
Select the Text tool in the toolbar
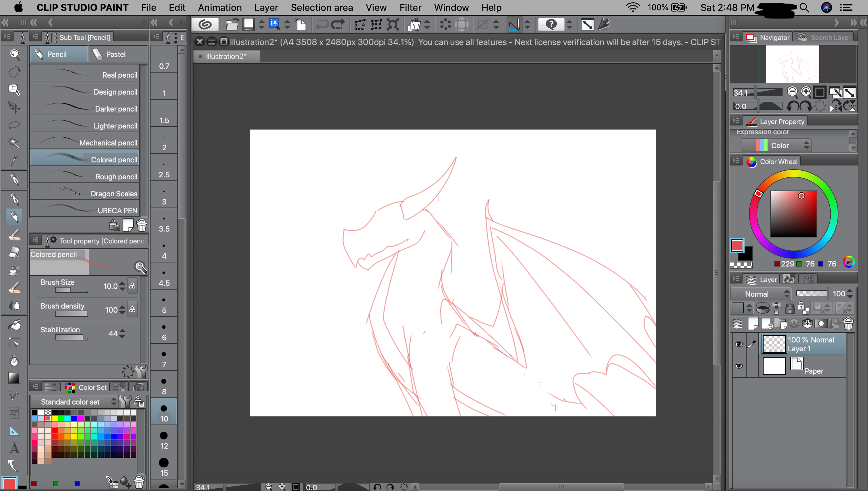[14, 448]
